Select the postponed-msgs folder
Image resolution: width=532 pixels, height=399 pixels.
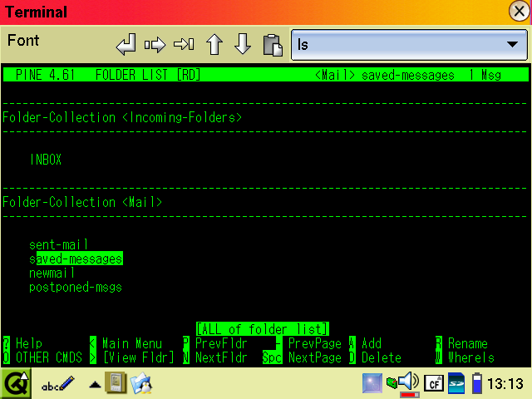[76, 287]
